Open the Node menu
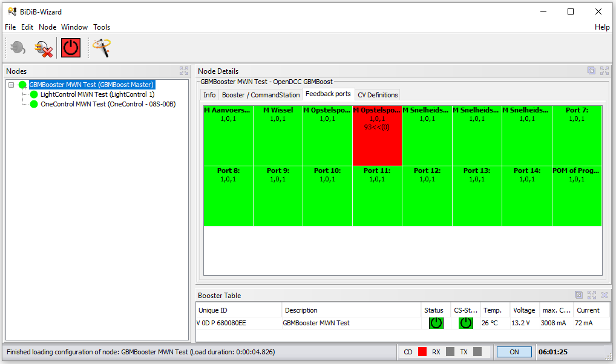The height and width of the screenshot is (364, 616). [48, 27]
